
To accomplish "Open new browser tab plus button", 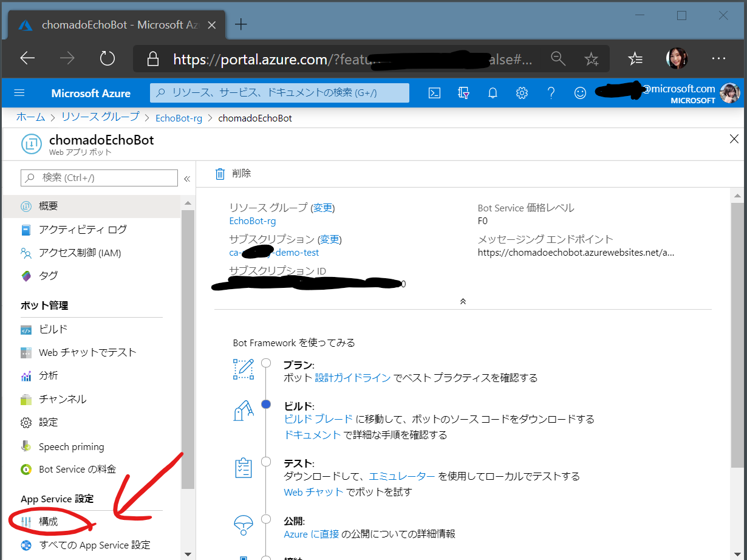I will point(241,24).
